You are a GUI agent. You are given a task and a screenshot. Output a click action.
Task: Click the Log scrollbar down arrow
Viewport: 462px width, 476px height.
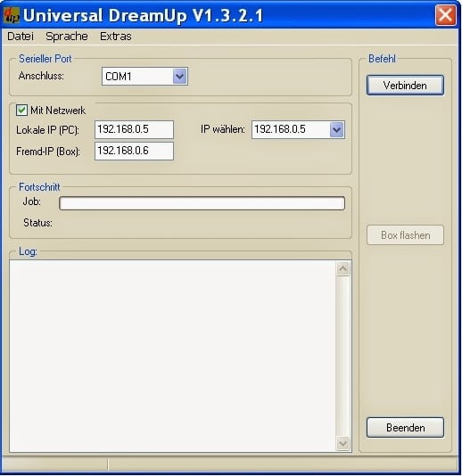[x=342, y=443]
